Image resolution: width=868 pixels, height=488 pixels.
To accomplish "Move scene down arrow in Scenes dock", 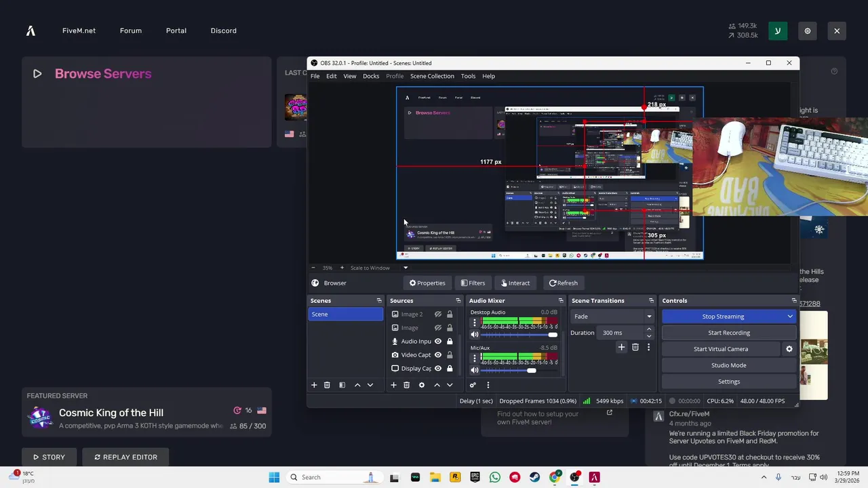I will [370, 385].
